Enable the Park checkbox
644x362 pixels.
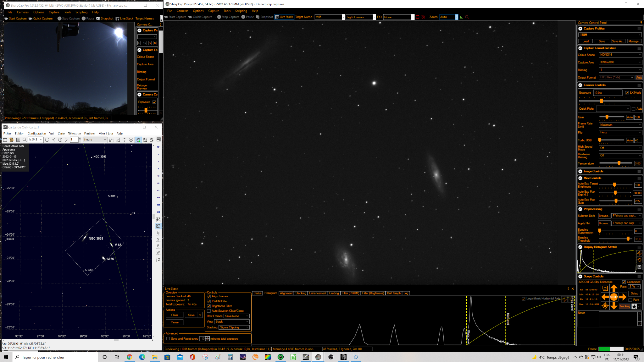pos(630,300)
